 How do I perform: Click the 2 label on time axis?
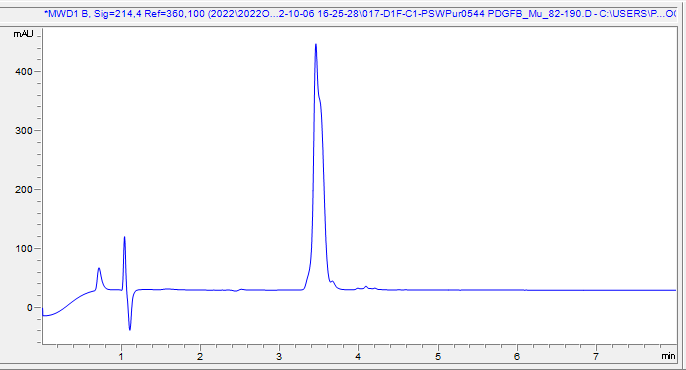click(x=200, y=356)
